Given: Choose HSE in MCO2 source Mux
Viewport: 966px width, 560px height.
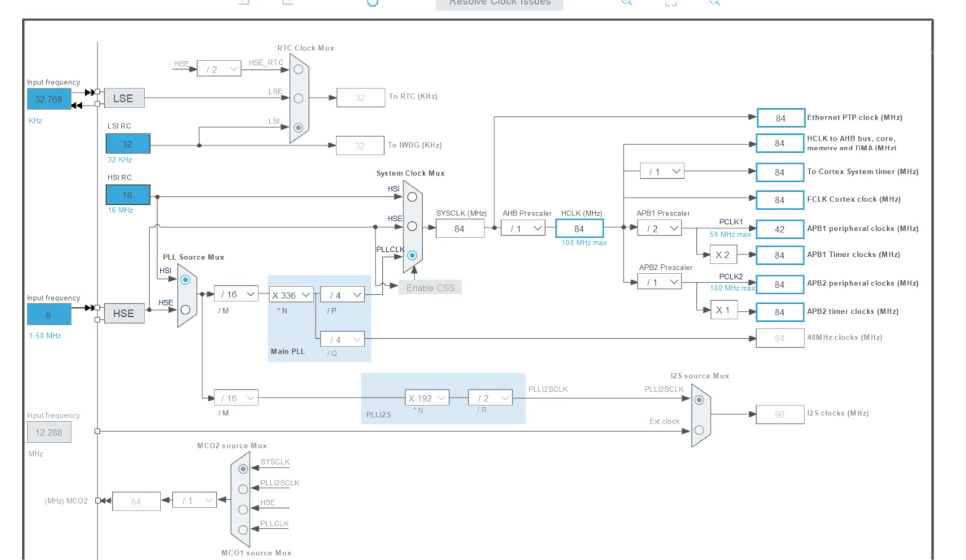Looking at the screenshot, I should 243,510.
